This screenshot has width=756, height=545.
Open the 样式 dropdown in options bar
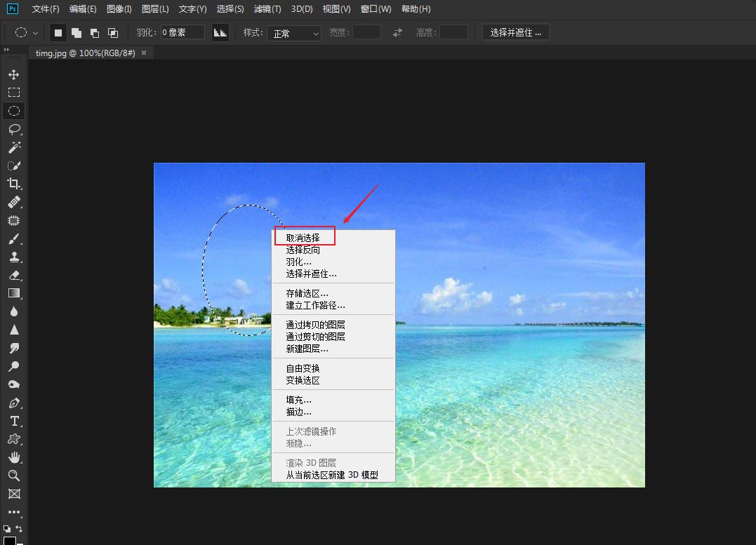click(x=293, y=33)
